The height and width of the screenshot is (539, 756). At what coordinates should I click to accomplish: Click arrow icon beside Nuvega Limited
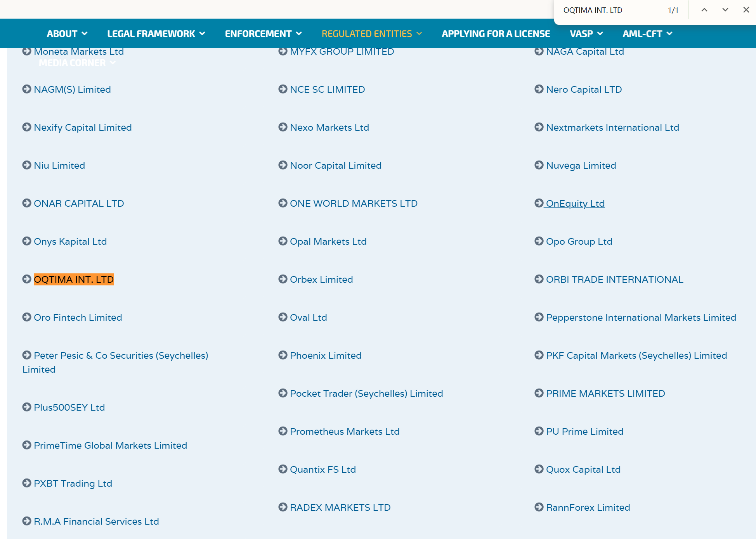click(539, 165)
